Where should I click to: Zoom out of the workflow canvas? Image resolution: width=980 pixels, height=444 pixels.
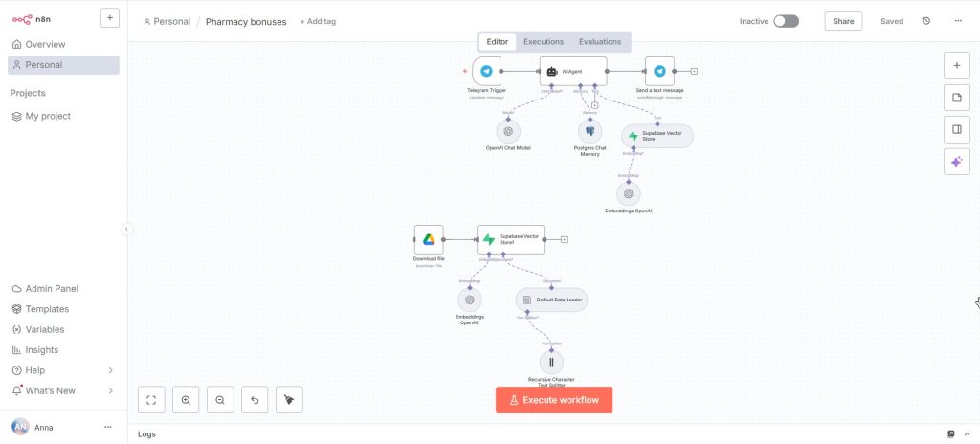220,400
